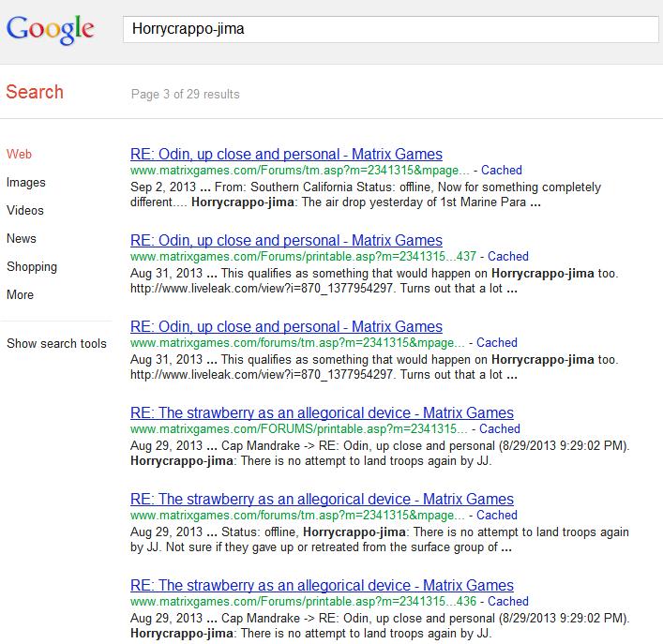Open Cached link of third Odin result

coord(497,342)
